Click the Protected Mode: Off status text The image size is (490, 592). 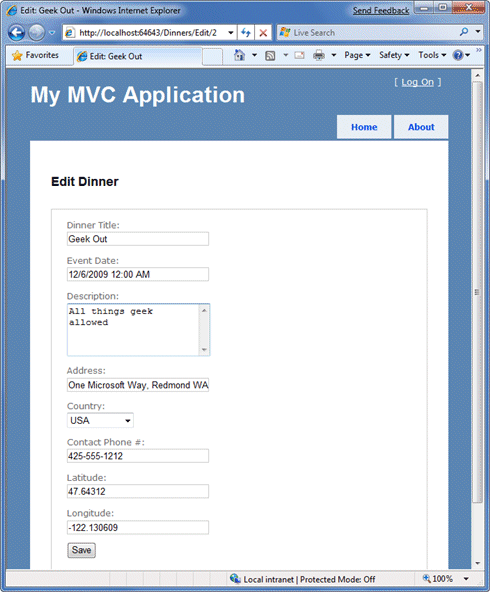tap(337, 580)
